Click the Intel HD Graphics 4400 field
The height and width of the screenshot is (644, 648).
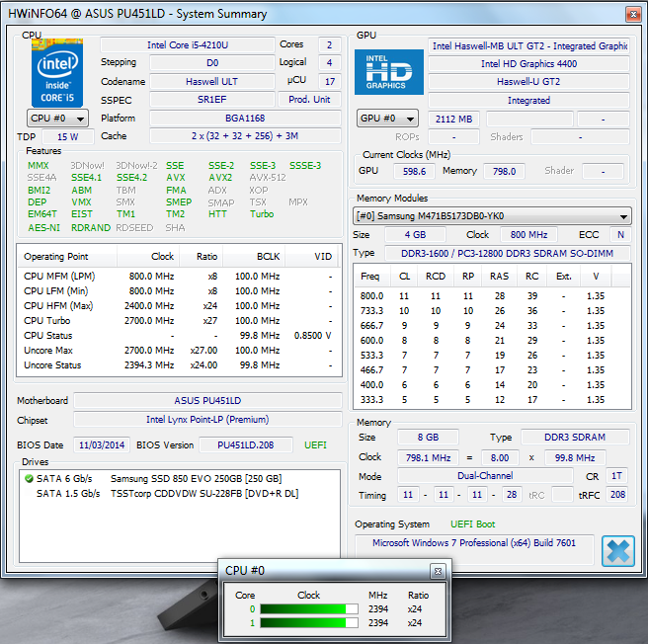tap(528, 64)
